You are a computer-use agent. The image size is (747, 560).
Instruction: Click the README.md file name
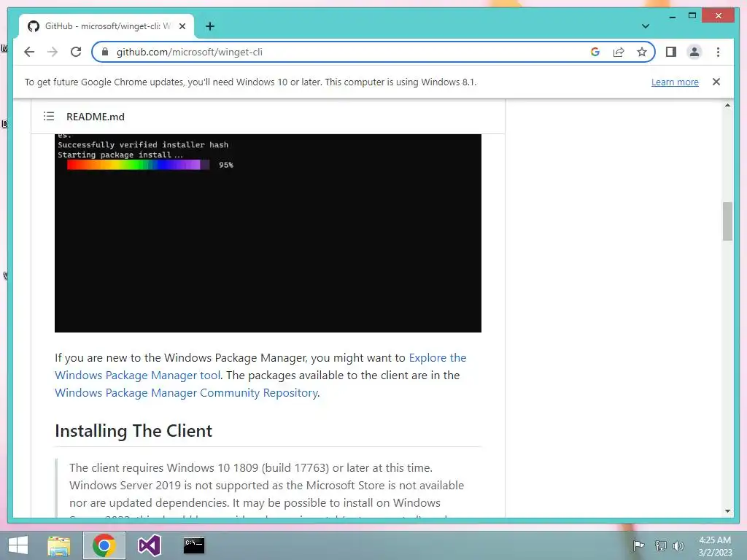pyautogui.click(x=96, y=117)
